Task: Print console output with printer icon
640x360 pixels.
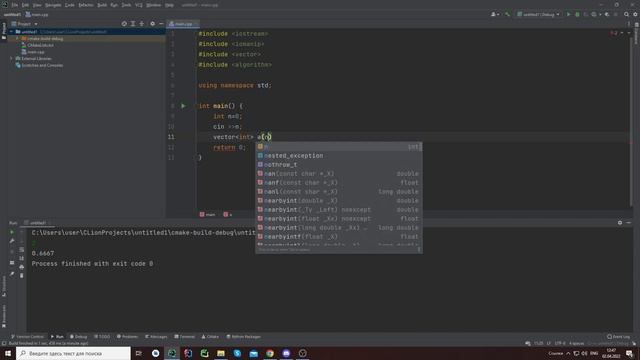Action: [22, 267]
